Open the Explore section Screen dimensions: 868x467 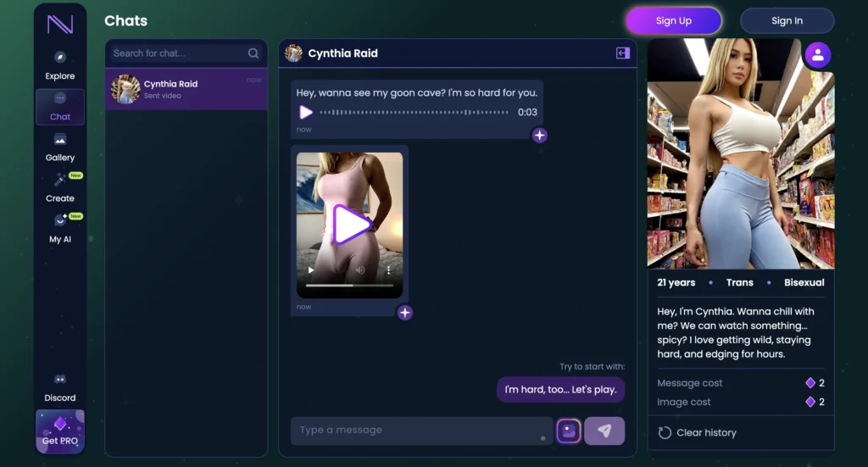tap(60, 66)
